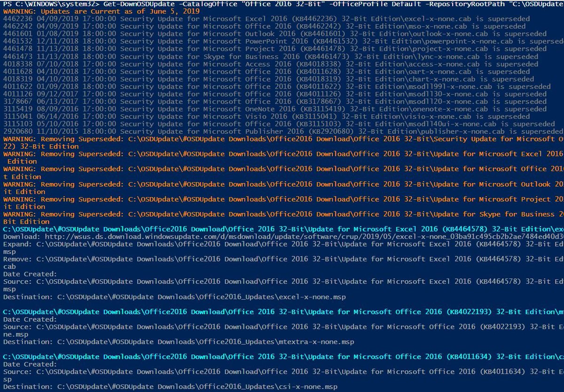Image resolution: width=564 pixels, height=392 pixels.
Task: Click the Destination csi-x-none.msp line
Action: coord(171,387)
